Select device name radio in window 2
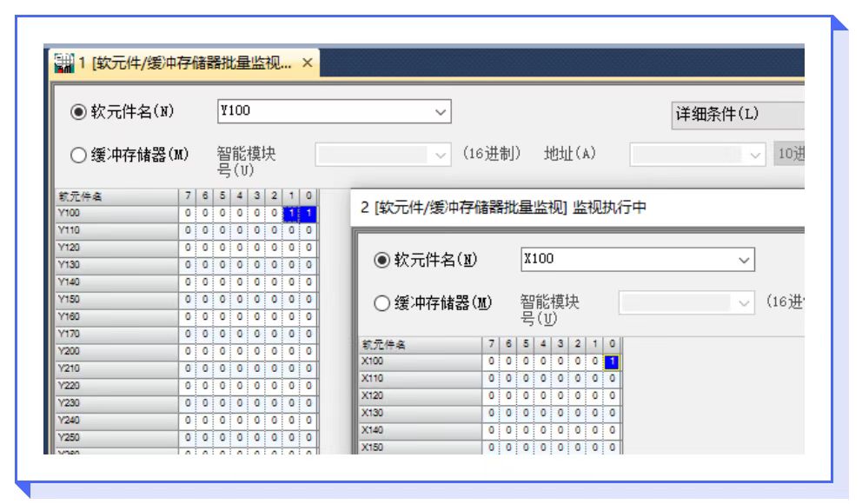The width and height of the screenshot is (862, 504). [x=381, y=260]
